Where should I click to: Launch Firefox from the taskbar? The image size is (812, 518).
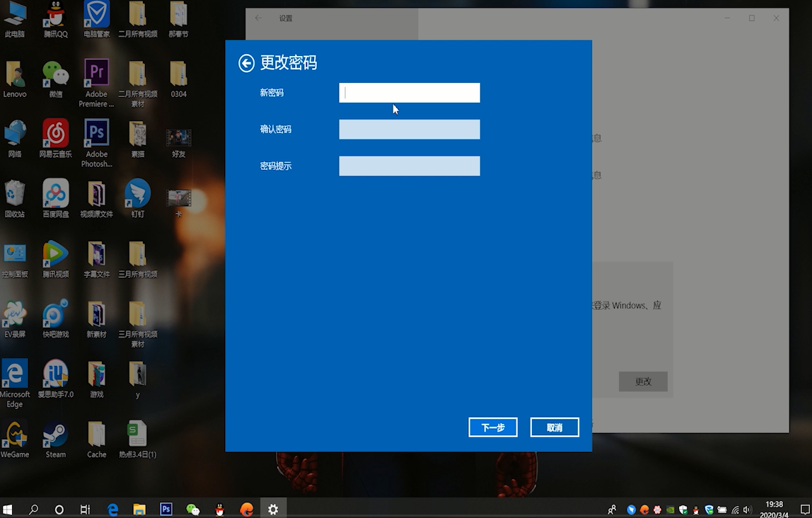point(247,508)
